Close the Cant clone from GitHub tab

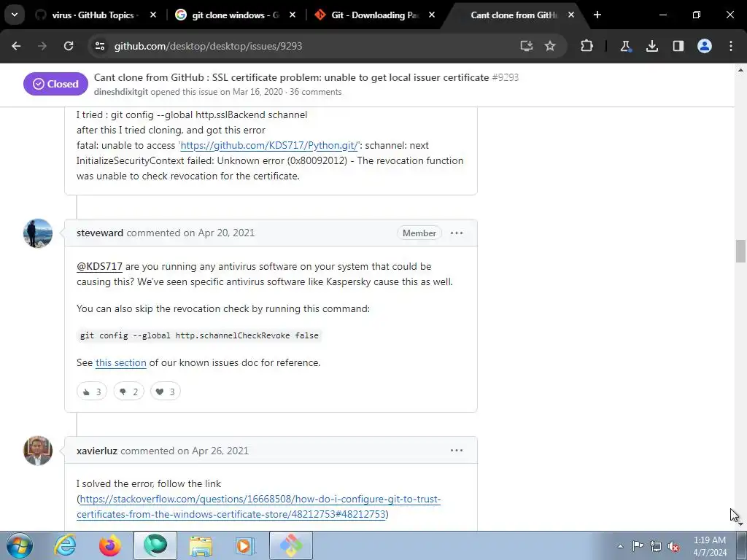pos(571,15)
